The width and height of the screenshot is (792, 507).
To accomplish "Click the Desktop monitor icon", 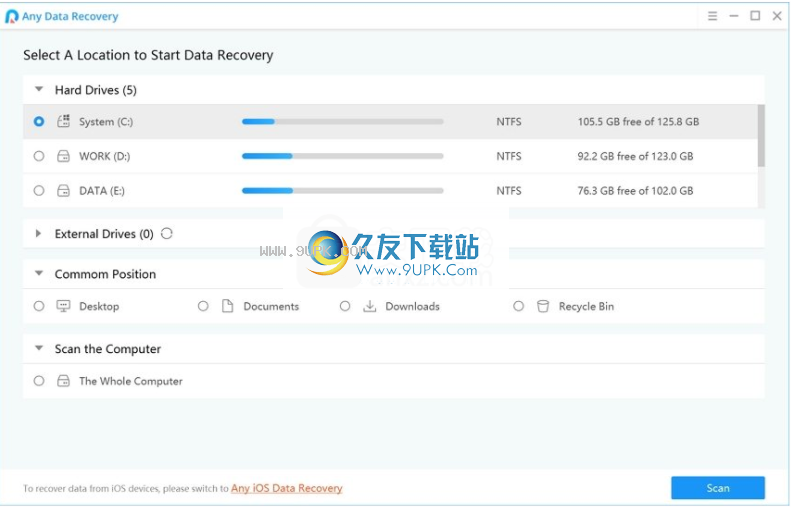I will [63, 306].
